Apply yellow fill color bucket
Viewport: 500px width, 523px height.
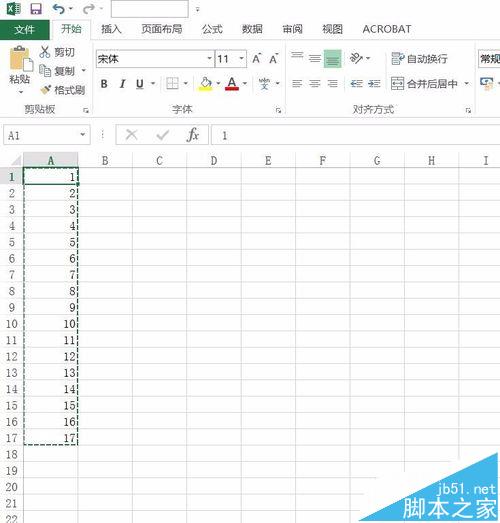[x=206, y=83]
